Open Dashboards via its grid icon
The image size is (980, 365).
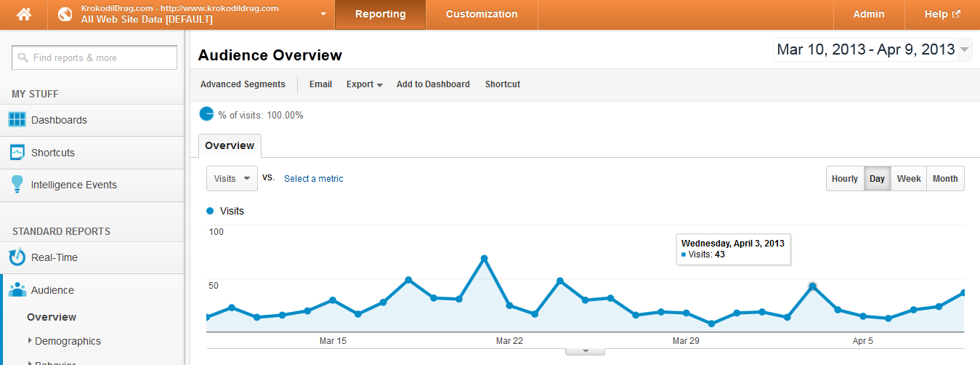[x=17, y=120]
